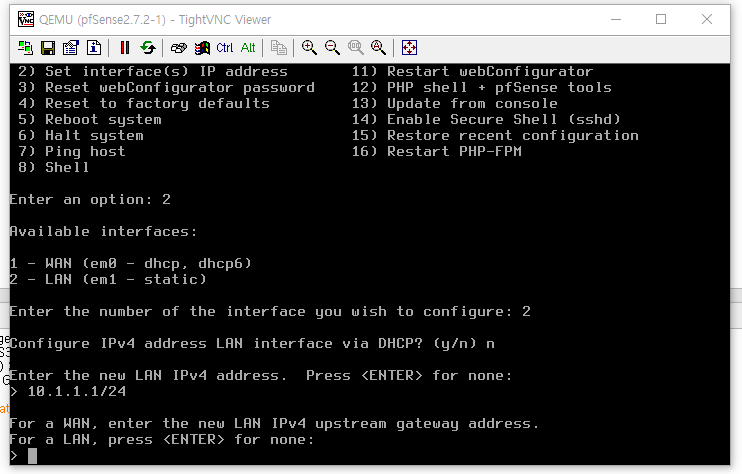The image size is (742, 474).
Task: Close the TightVNC Viewer window
Action: (707, 19)
